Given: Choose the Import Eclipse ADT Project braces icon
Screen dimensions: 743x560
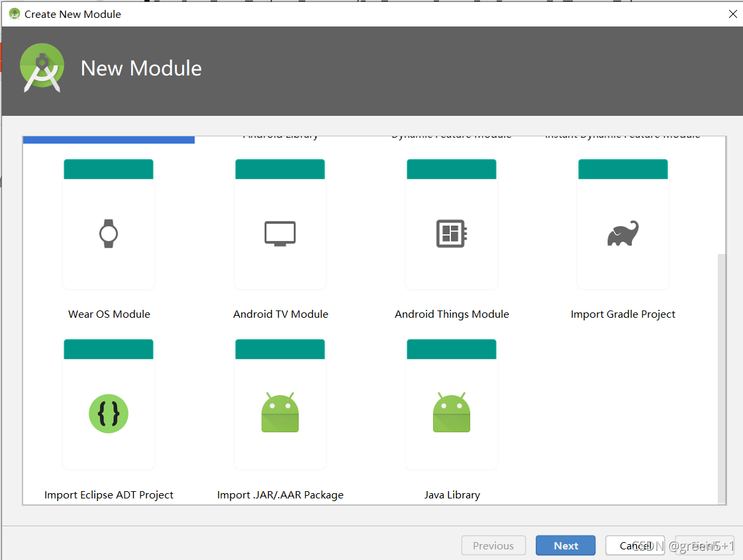Looking at the screenshot, I should click(x=109, y=414).
